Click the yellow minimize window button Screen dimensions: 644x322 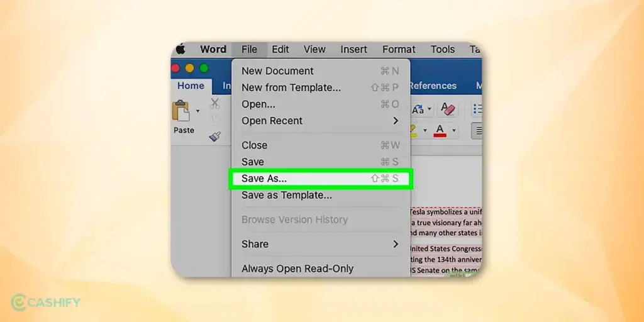(189, 68)
